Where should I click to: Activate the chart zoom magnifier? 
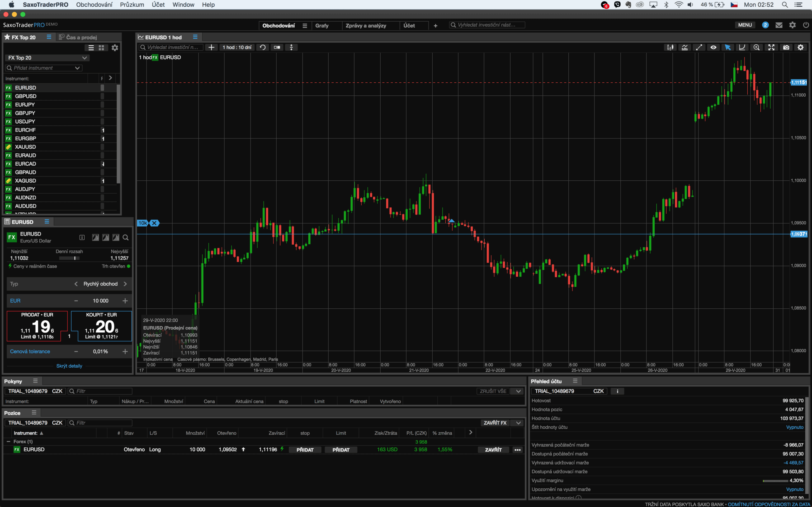point(756,47)
